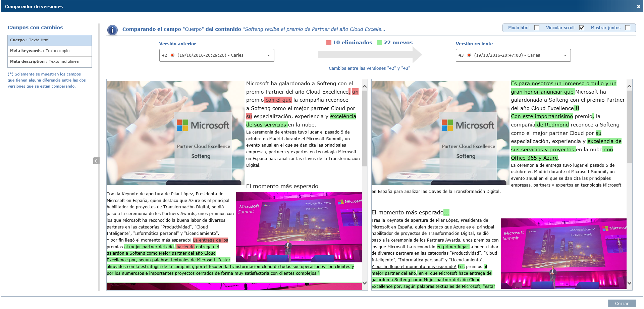Open the Versión reciente dropdown
The width and height of the screenshot is (644, 309).
(513, 55)
